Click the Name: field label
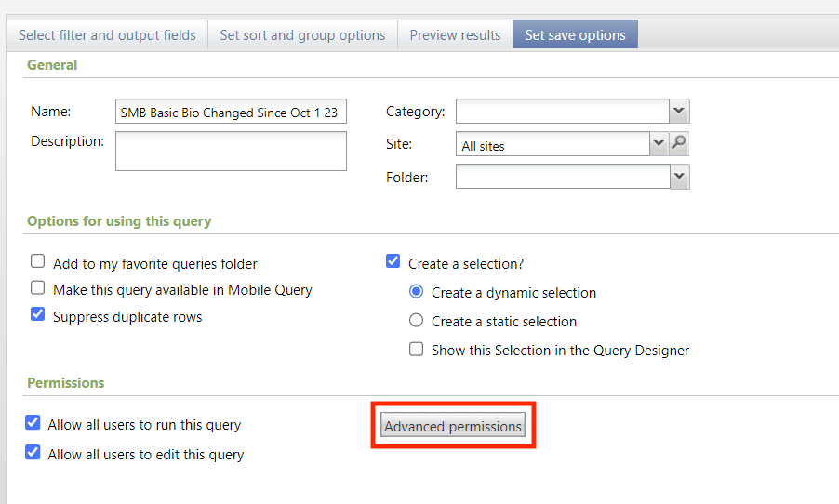This screenshot has width=839, height=504. [x=51, y=112]
